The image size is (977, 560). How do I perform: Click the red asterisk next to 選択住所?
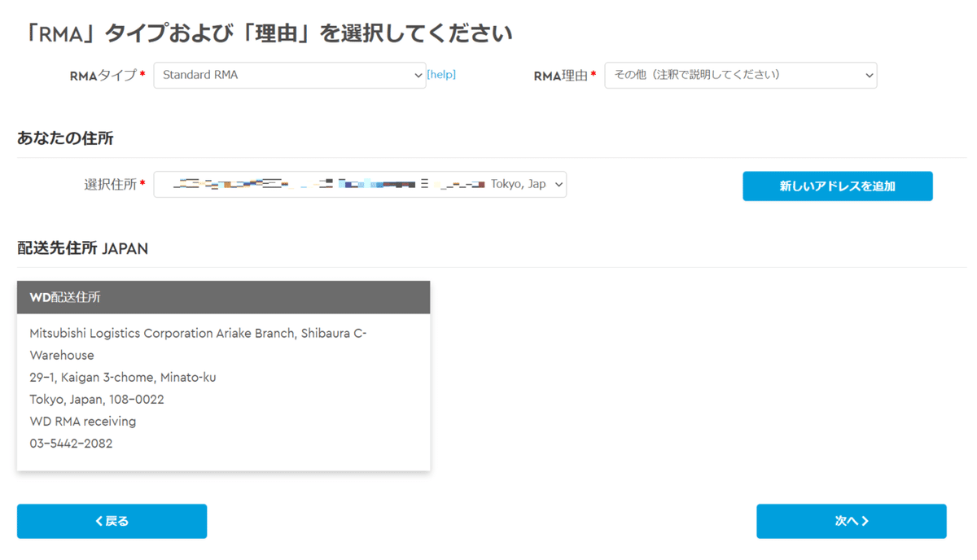(144, 184)
